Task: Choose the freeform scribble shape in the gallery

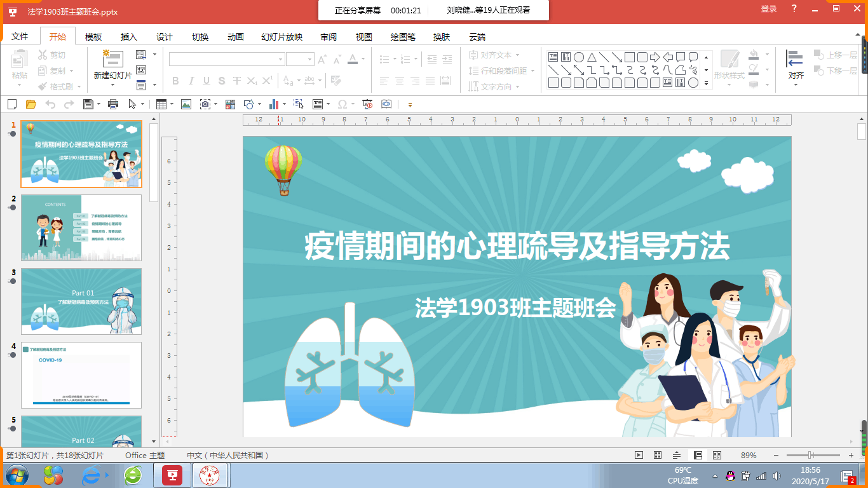Action: 693,70
